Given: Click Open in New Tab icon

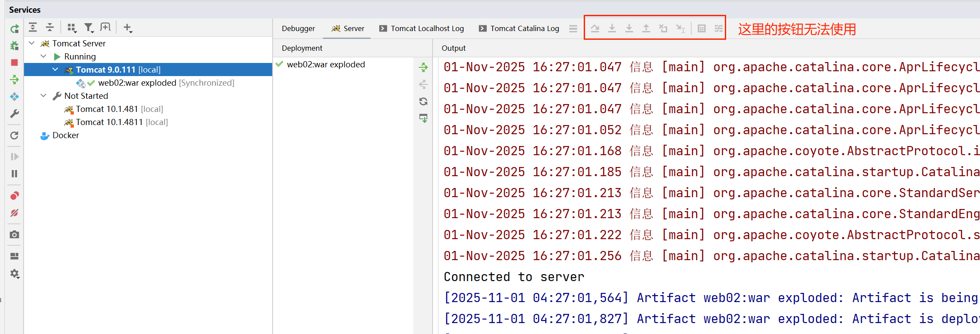Looking at the screenshot, I should pos(105,28).
